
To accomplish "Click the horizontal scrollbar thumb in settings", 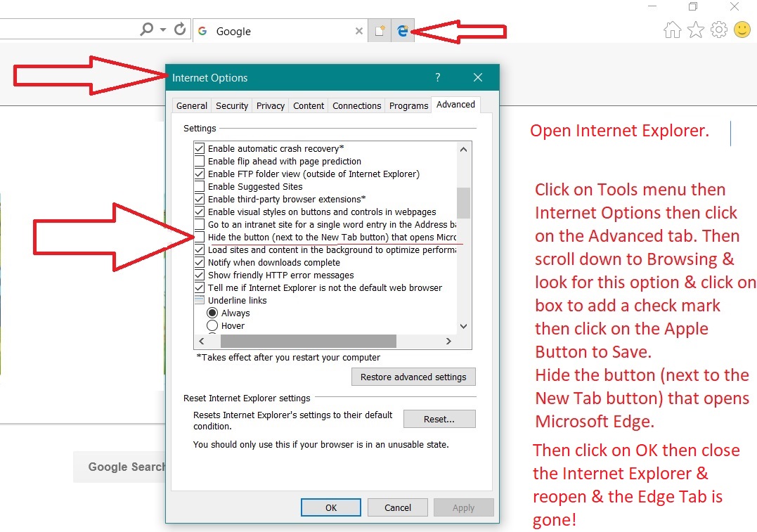I will 309,341.
